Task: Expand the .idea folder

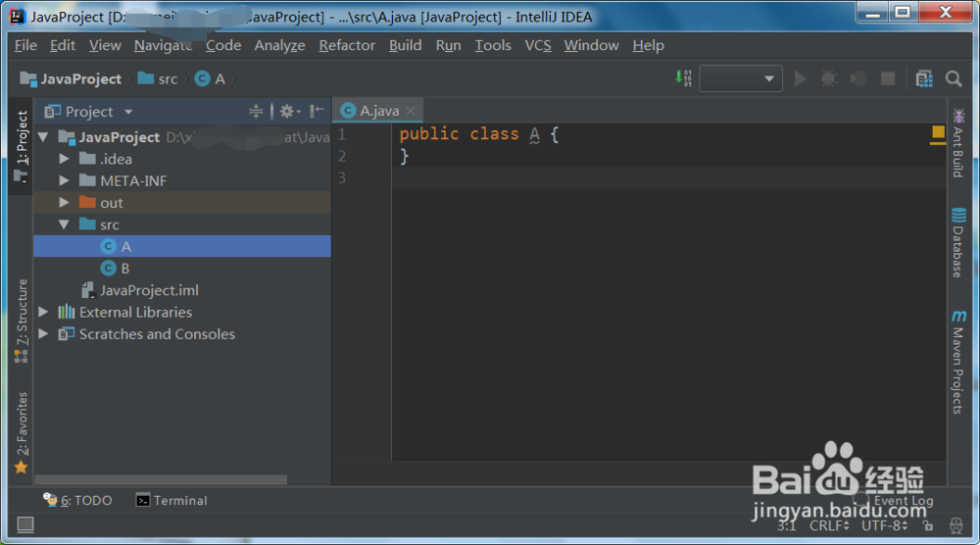Action: click(64, 159)
